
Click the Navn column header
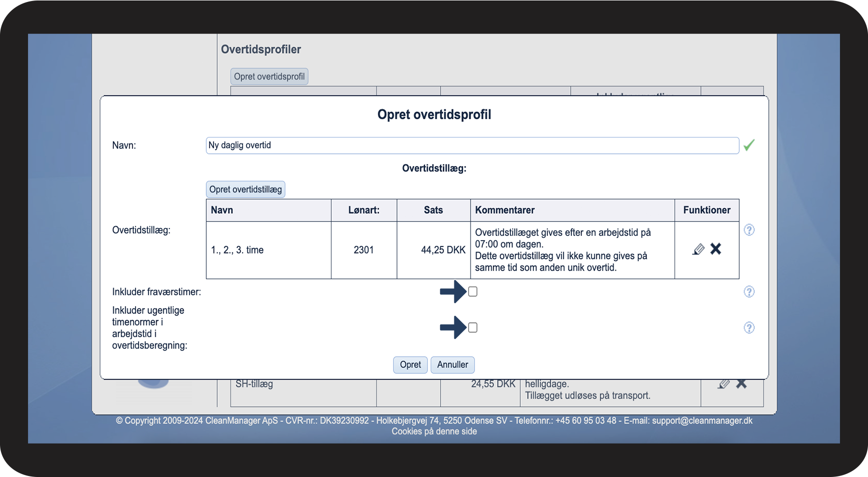point(269,210)
